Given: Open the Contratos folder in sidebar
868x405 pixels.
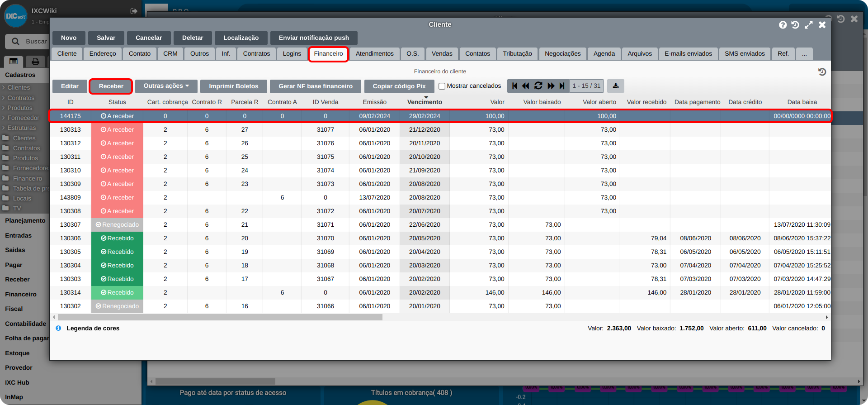Looking at the screenshot, I should [26, 148].
